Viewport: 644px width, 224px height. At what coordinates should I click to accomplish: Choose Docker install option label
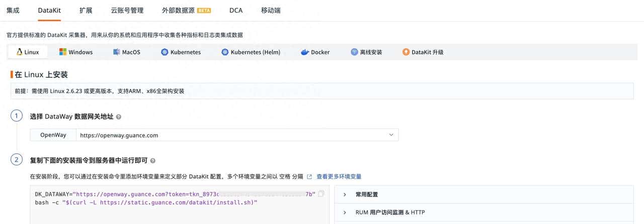pos(320,52)
